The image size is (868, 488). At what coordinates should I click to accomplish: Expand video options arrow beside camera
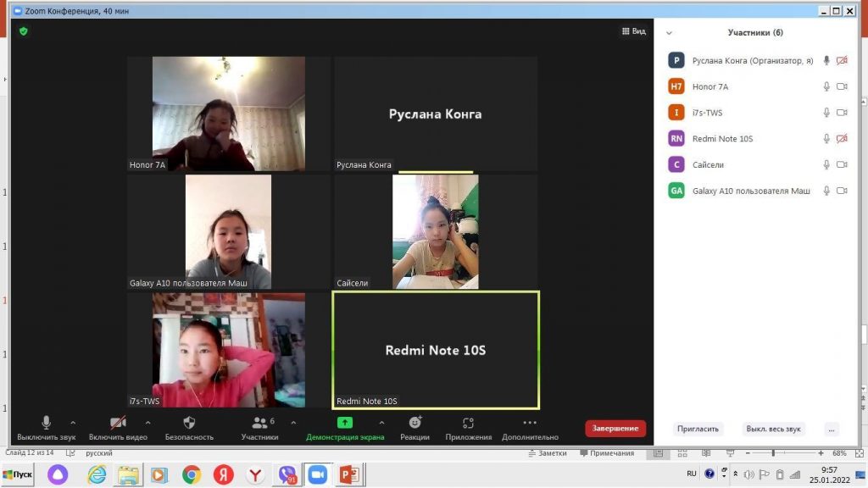point(148,422)
